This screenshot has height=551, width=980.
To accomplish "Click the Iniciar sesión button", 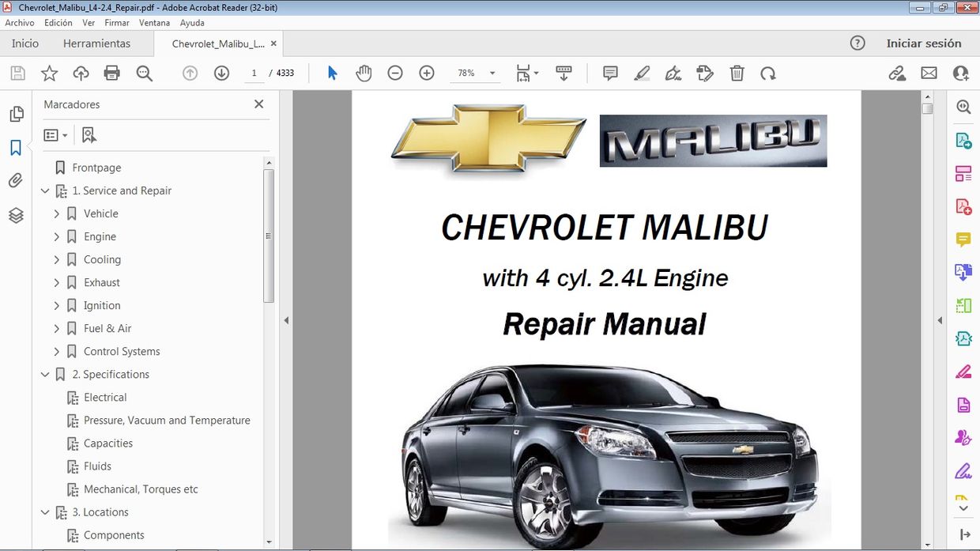I will pos(924,43).
